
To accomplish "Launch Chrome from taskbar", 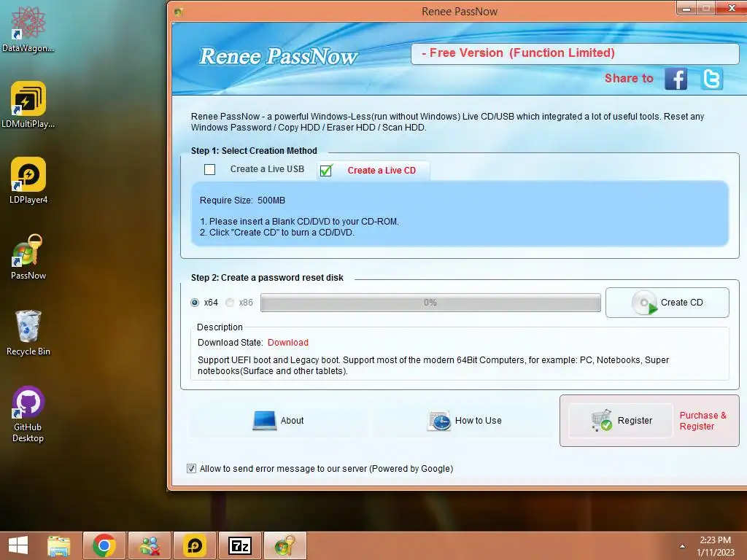I will 104,545.
